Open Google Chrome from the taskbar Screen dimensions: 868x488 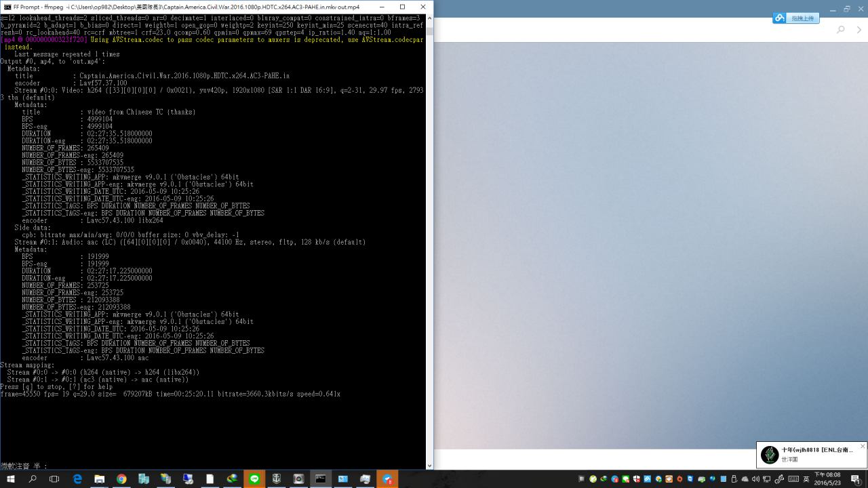(x=121, y=479)
